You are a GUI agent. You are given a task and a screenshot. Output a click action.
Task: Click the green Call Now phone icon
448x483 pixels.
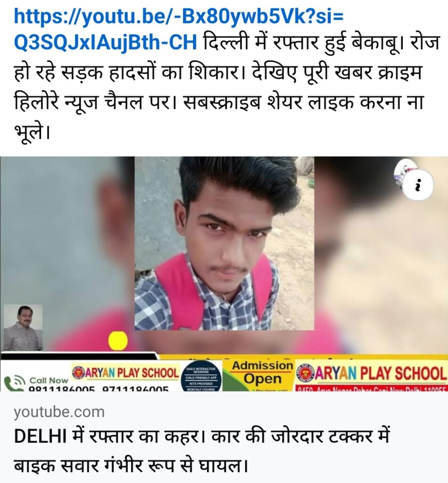[15, 383]
